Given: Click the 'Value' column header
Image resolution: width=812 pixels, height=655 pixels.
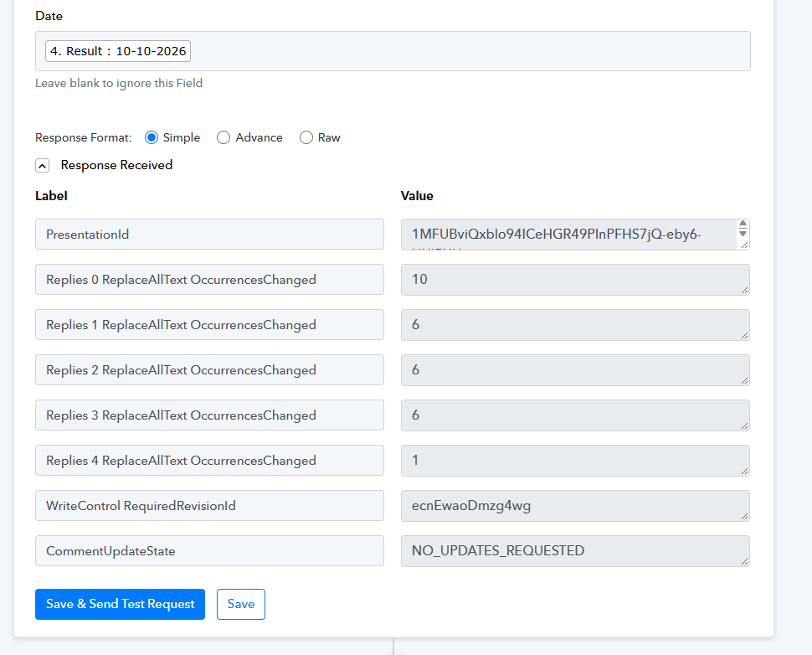Looking at the screenshot, I should 417,196.
